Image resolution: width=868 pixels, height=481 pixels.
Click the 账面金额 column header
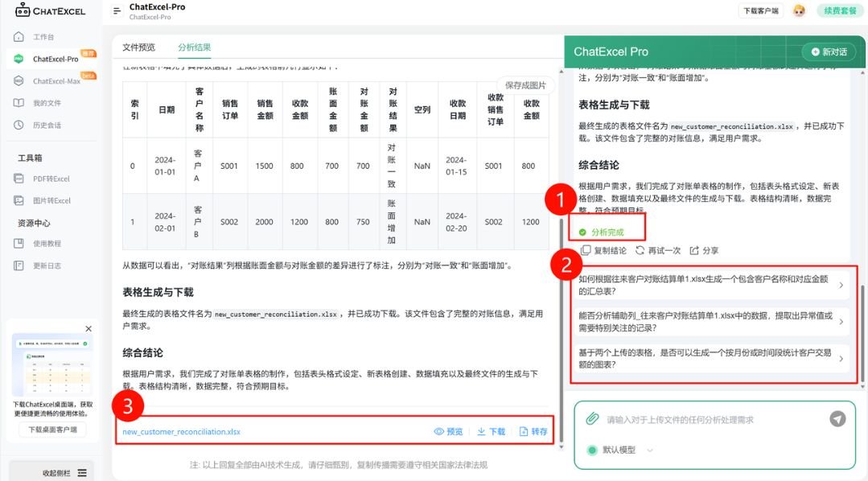coord(333,109)
